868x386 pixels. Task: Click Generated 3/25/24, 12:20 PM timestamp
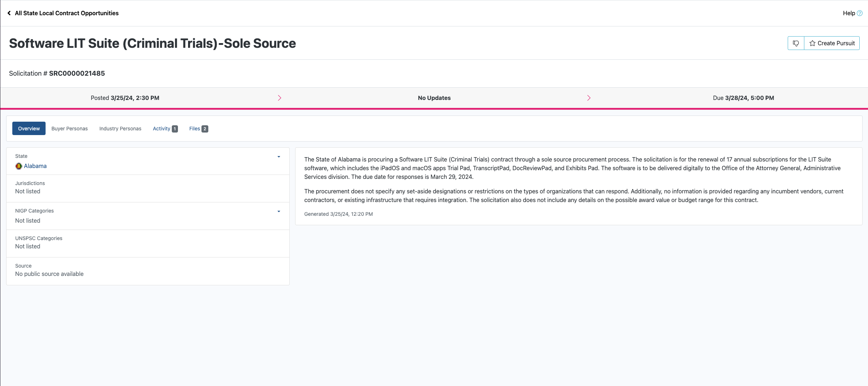(339, 214)
